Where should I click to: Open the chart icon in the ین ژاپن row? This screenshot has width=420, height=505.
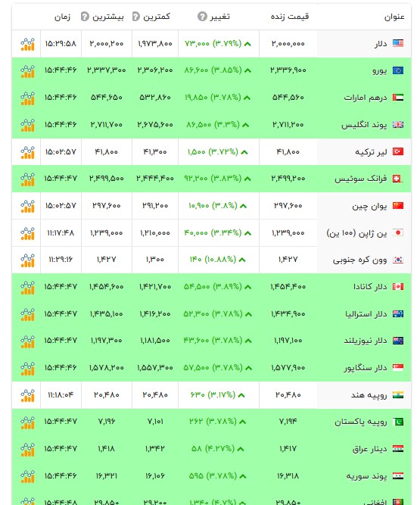(27, 233)
